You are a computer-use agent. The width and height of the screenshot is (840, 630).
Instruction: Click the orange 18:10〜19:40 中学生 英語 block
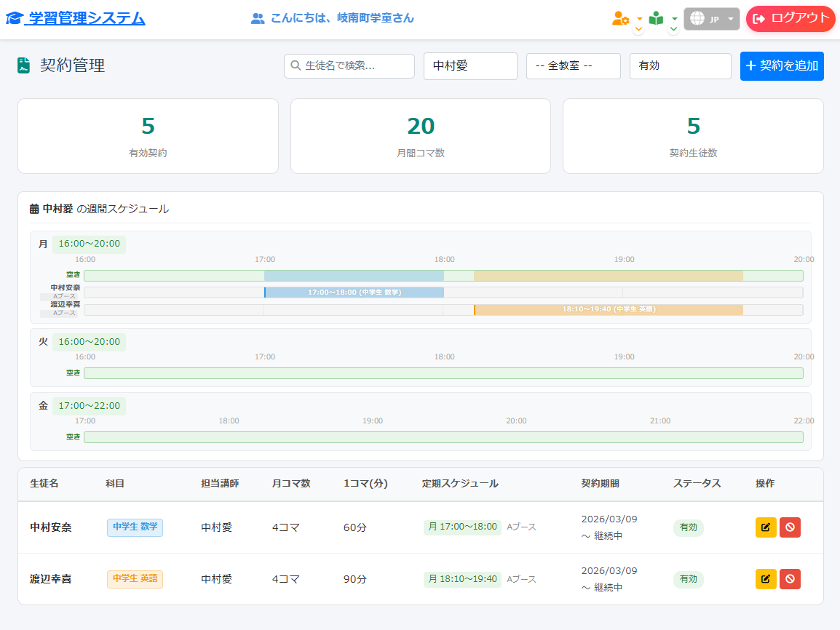click(x=609, y=309)
